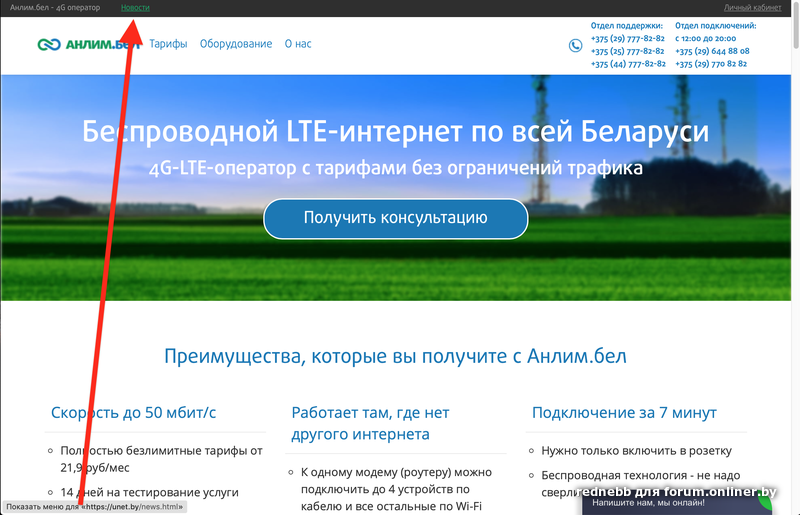Click the Анлим.бел - 4G оператор text
800x515 pixels.
tap(55, 8)
